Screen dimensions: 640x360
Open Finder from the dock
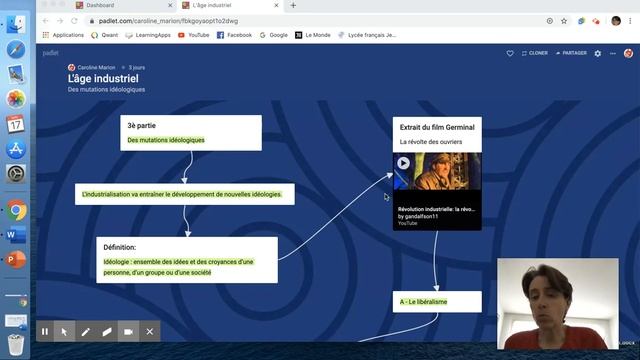tap(16, 24)
